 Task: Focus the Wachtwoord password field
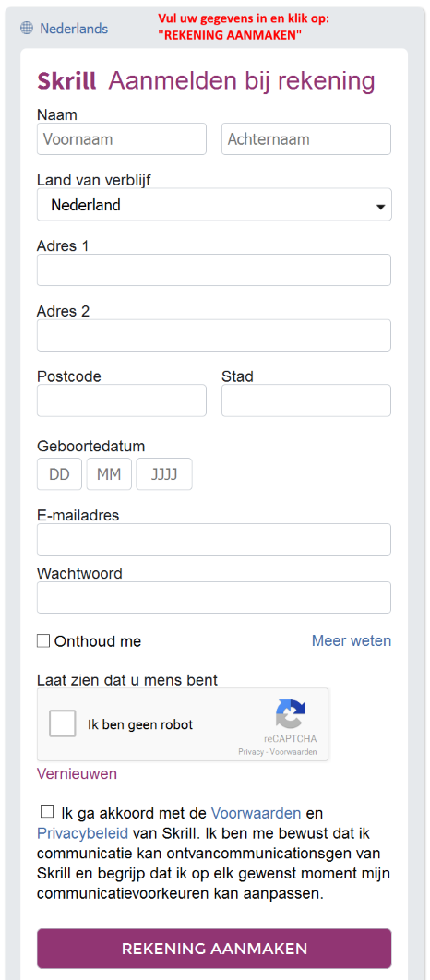214,597
